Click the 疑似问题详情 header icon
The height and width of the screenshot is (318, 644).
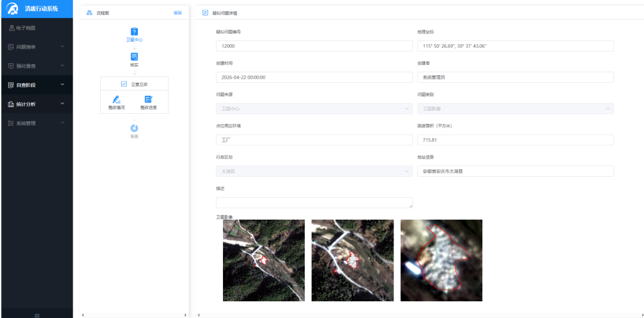(205, 13)
